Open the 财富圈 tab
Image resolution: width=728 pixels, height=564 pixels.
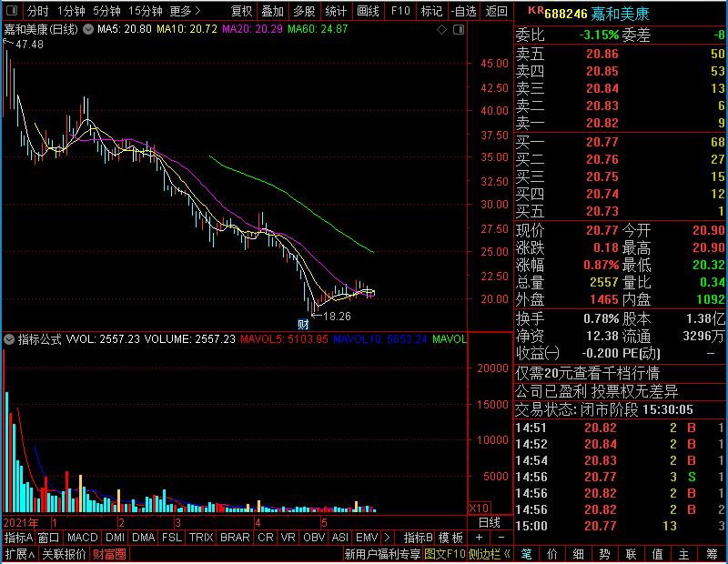tap(109, 554)
